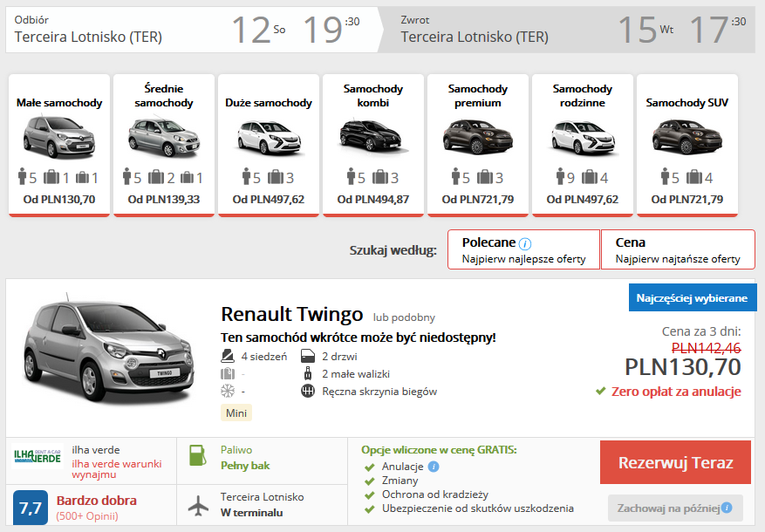Click the fuel pump Paliwo icon
Viewport: 765px width, 532px height.
(x=198, y=455)
